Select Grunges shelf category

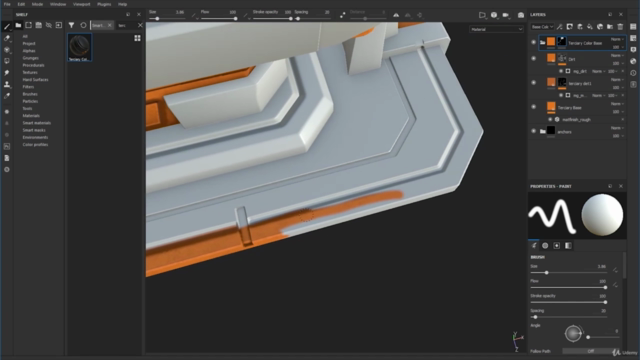(x=31, y=58)
